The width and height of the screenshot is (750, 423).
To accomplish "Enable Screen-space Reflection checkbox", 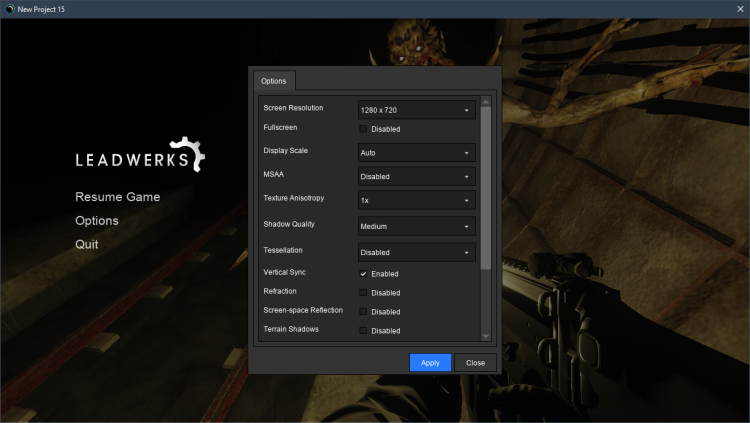I will pyautogui.click(x=364, y=312).
